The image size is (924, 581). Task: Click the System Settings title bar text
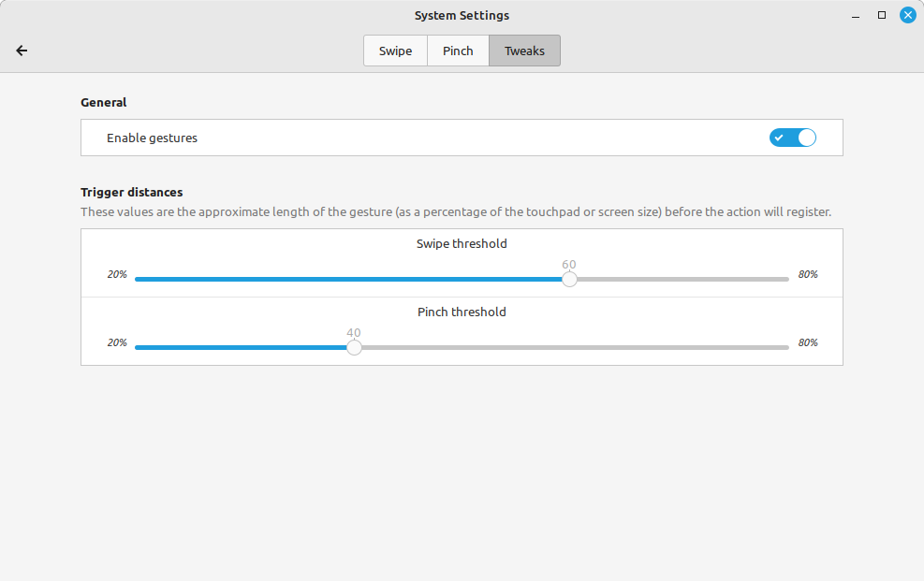[x=462, y=15]
